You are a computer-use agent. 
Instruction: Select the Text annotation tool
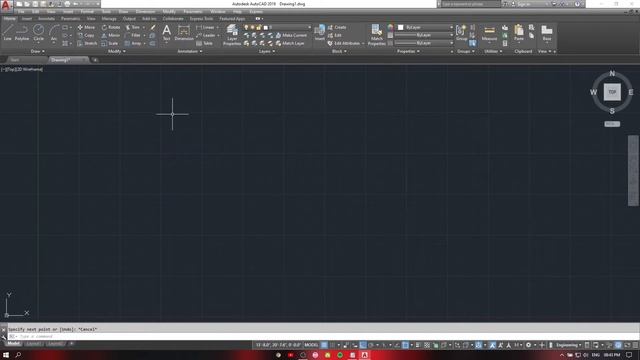pyautogui.click(x=167, y=32)
